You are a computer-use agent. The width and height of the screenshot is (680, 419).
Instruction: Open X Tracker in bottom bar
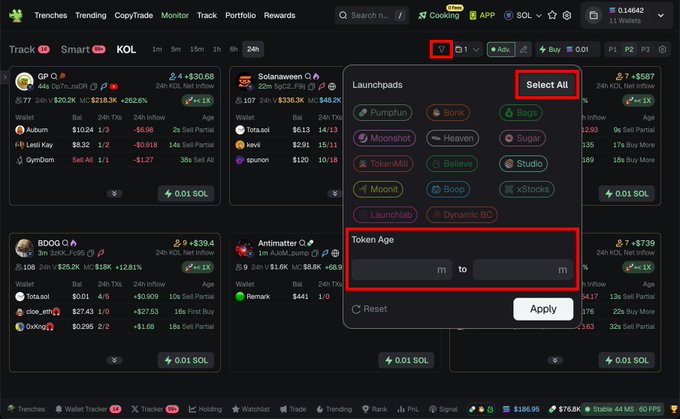tap(155, 409)
